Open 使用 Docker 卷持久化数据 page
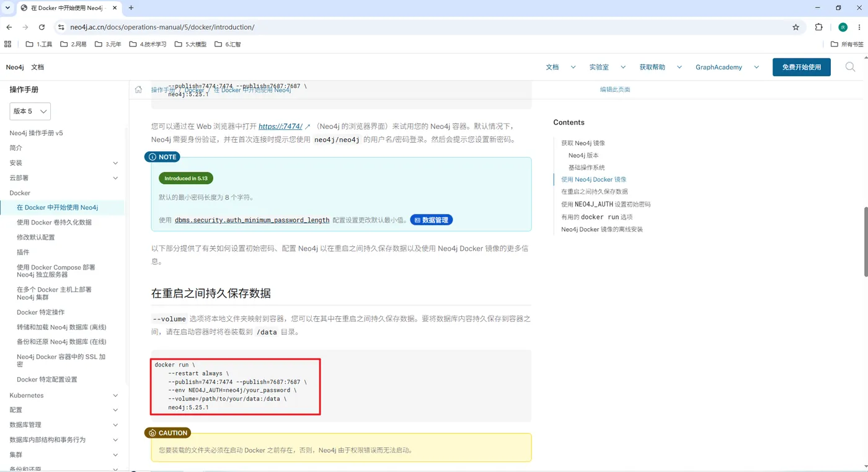 (x=54, y=222)
